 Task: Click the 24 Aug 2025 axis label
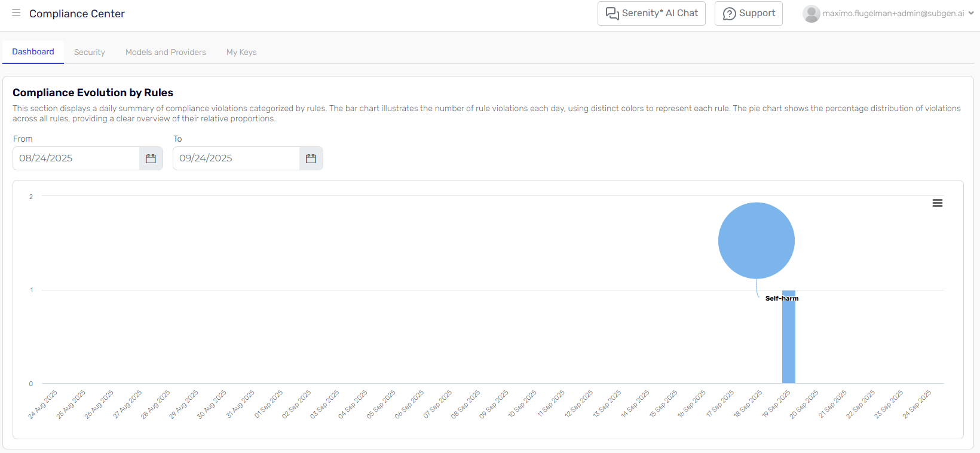pos(43,405)
